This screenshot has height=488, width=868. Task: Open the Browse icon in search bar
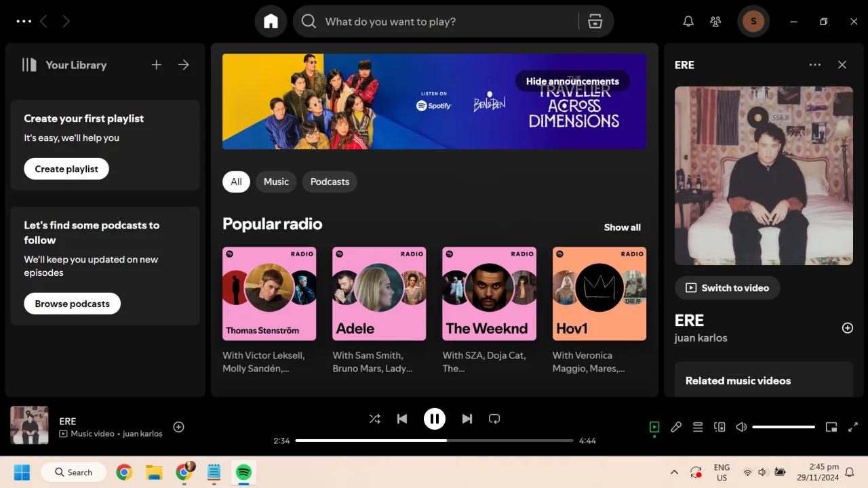click(x=595, y=22)
